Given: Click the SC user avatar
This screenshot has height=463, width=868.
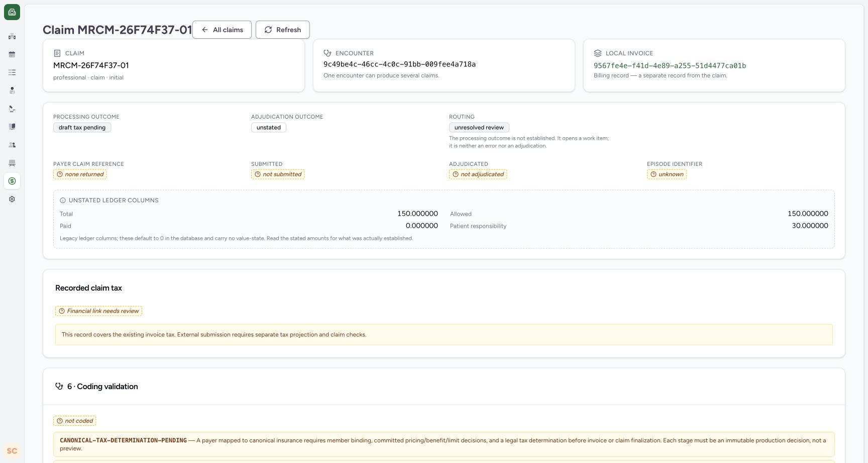Looking at the screenshot, I should (x=12, y=451).
